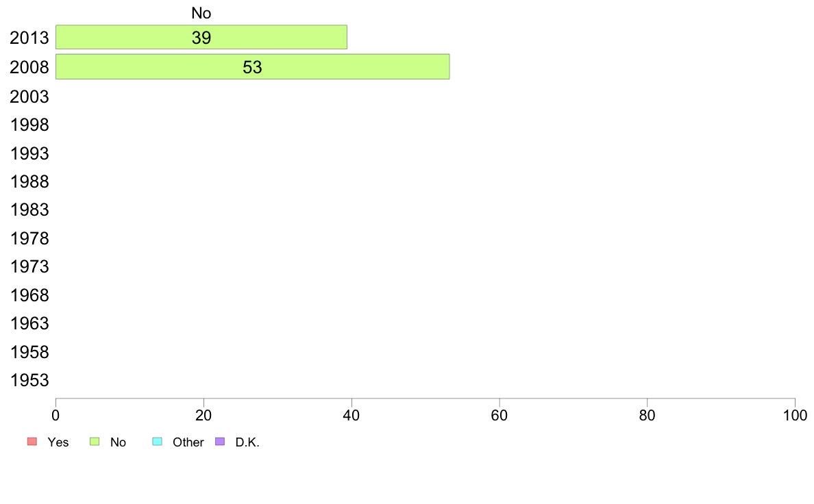Select the 2008 bar showing 53
The image size is (814, 504).
click(x=252, y=67)
